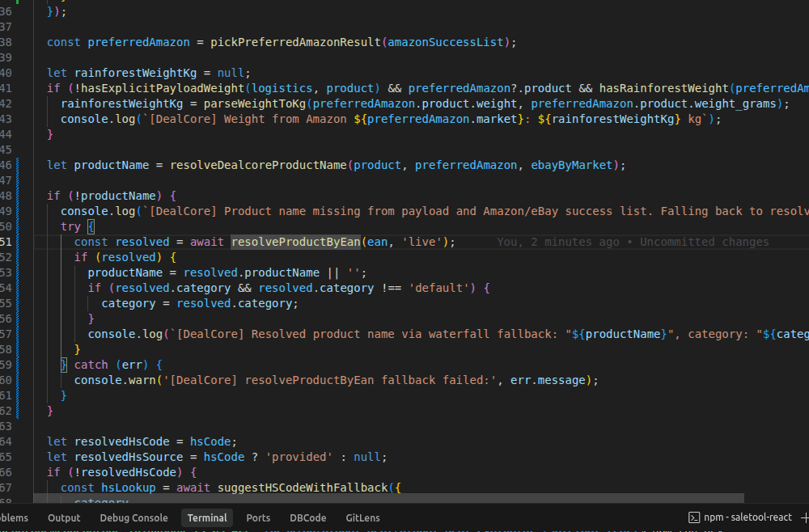Image resolution: width=809 pixels, height=532 pixels.
Task: Click the catch keyword on line 59
Action: (91, 365)
